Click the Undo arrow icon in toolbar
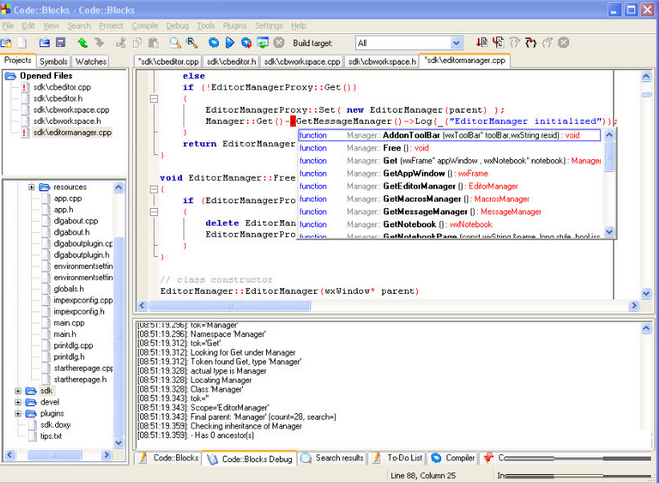 [x=82, y=43]
